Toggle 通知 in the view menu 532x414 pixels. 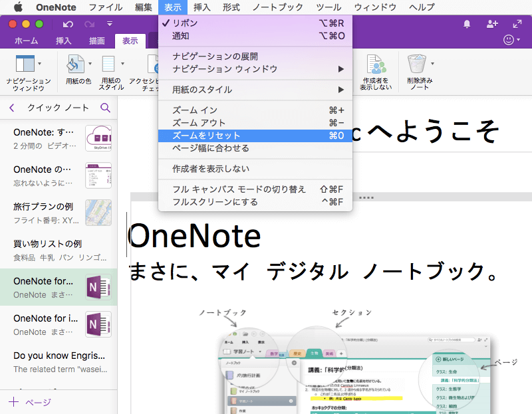pos(255,36)
